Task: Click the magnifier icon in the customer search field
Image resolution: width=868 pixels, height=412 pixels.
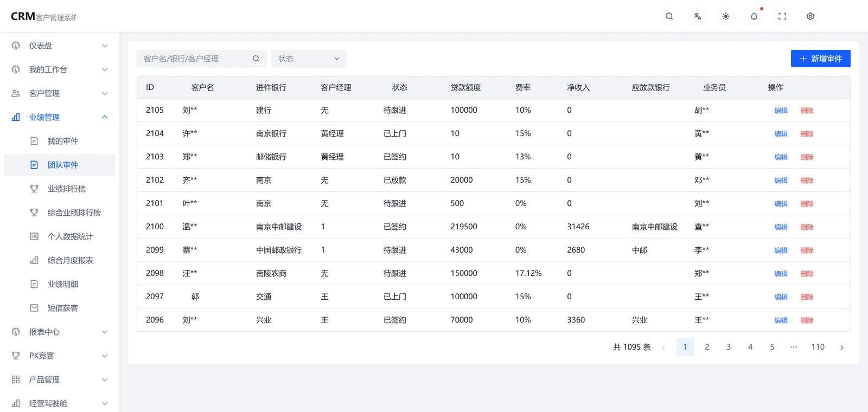Action: (x=256, y=59)
